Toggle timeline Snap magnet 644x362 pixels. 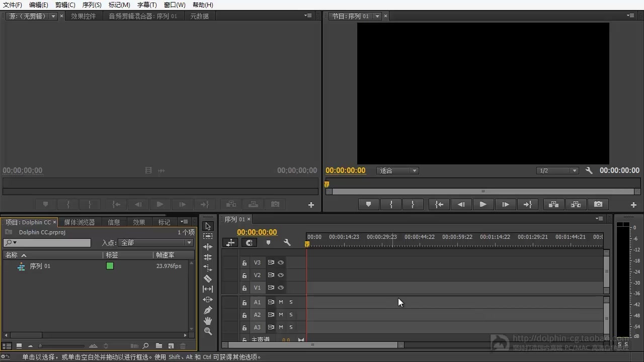[x=249, y=243]
